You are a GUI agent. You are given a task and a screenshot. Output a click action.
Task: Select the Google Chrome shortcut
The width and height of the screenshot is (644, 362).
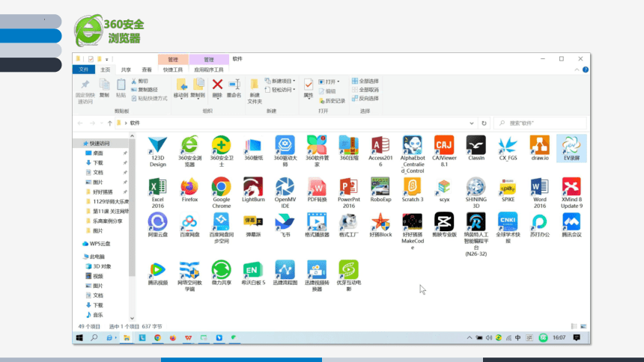point(222,193)
